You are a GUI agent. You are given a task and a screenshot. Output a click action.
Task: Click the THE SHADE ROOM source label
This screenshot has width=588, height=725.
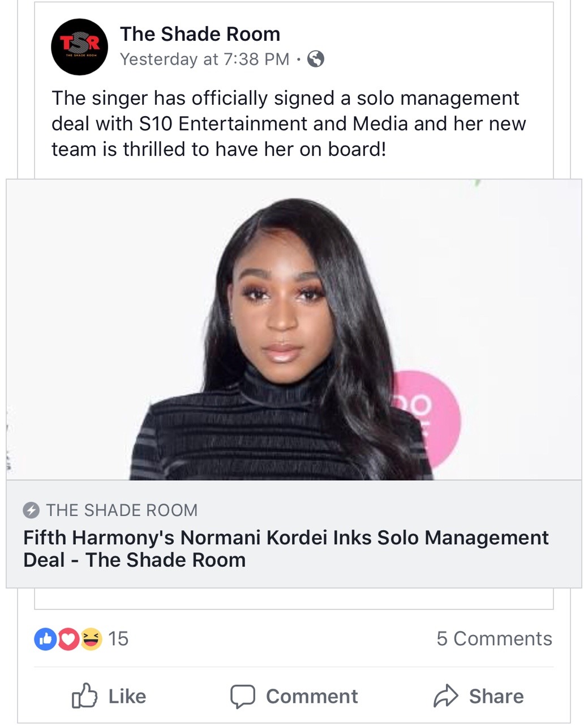122,510
